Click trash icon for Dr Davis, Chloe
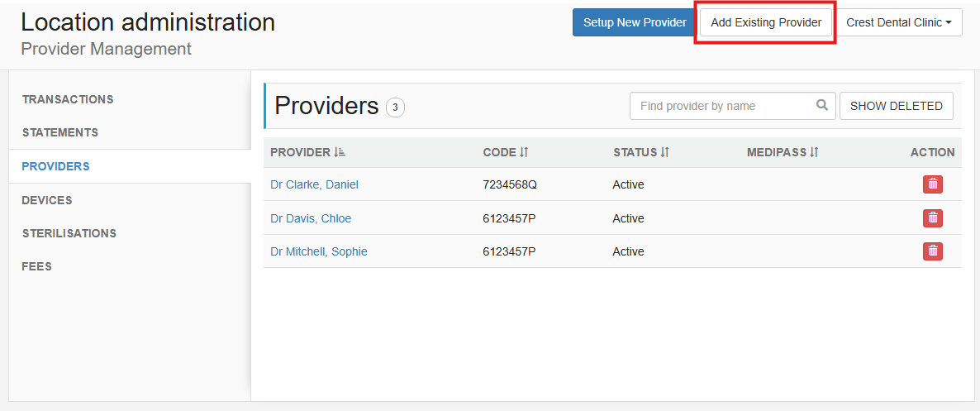This screenshot has width=980, height=411. click(933, 218)
